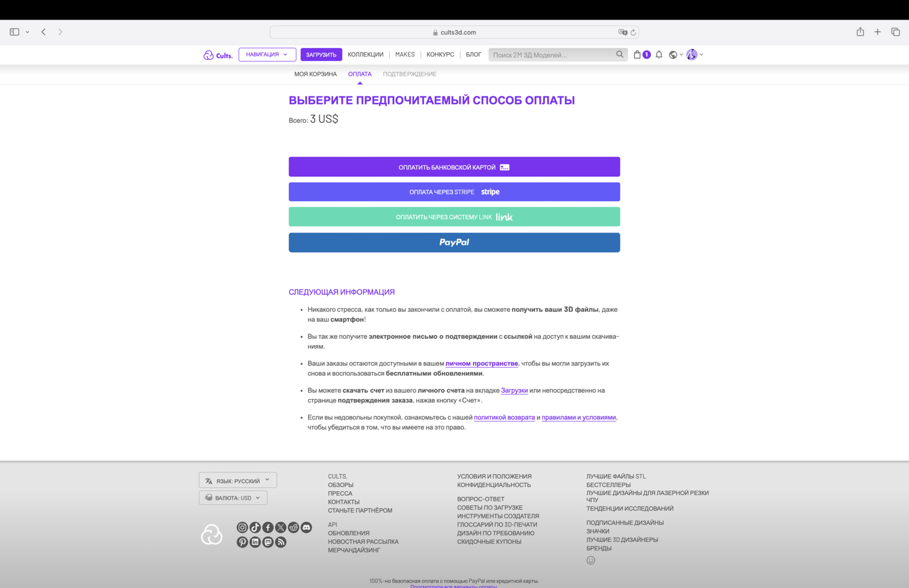Open ВОПРОС-ОТВЕТ footer link
This screenshot has width=909, height=588.
point(481,499)
